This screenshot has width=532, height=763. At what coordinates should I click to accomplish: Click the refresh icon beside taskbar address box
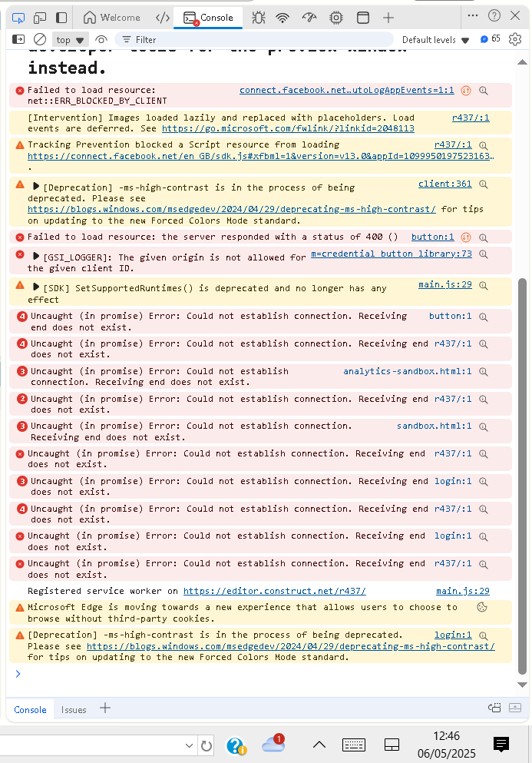(207, 745)
